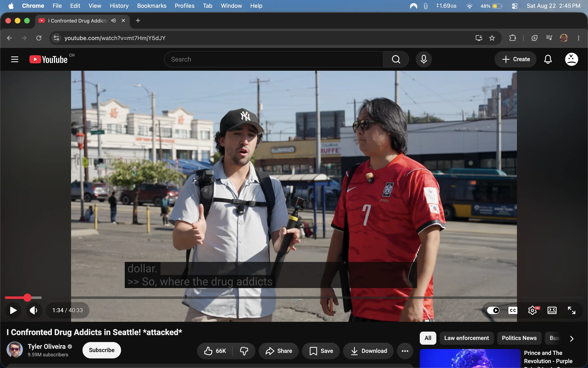Go back in Chrome
Viewport: 588px width, 368px height.
(9, 38)
